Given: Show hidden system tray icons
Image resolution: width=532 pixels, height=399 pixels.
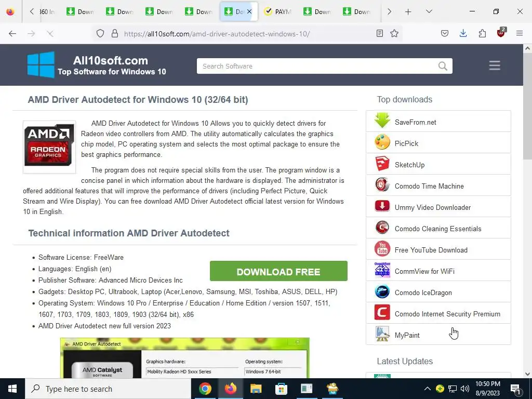Looking at the screenshot, I should pos(428,389).
